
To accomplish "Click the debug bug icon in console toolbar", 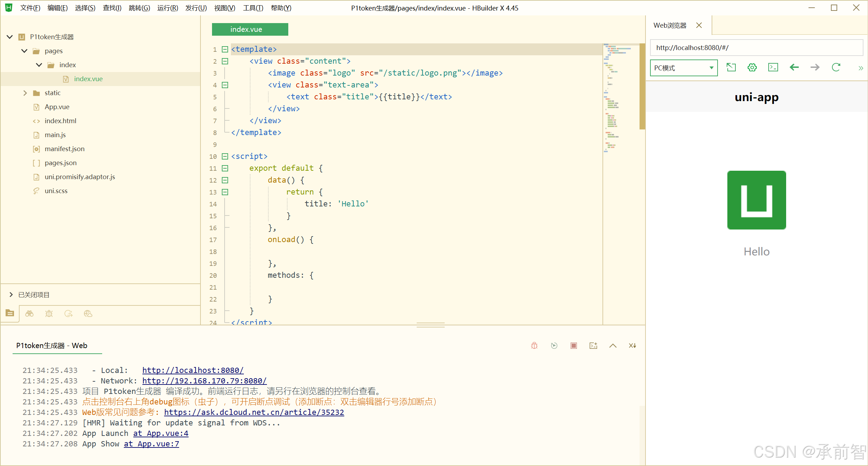I will tap(534, 346).
